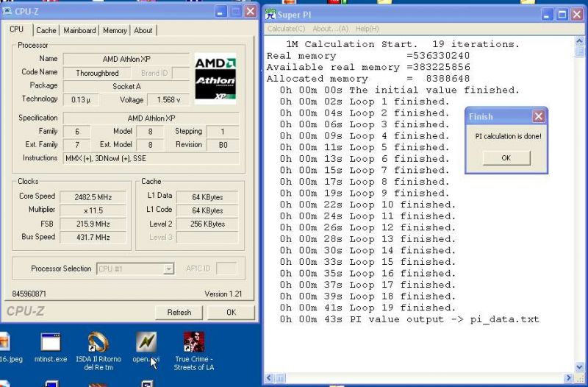The image size is (588, 387).
Task: Click the Instructions field MMX 3DNow SSE
Action: [151, 158]
